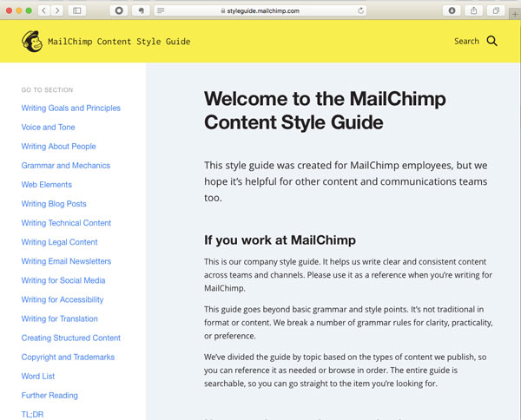Open Web Elements section
The height and width of the screenshot is (420, 521).
tap(47, 185)
